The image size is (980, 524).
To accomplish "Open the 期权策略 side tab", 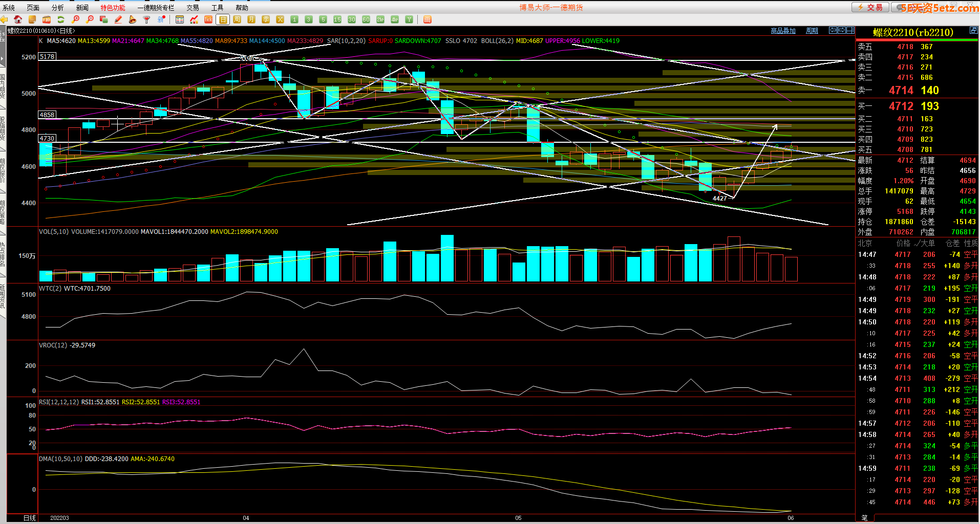I will [3, 212].
